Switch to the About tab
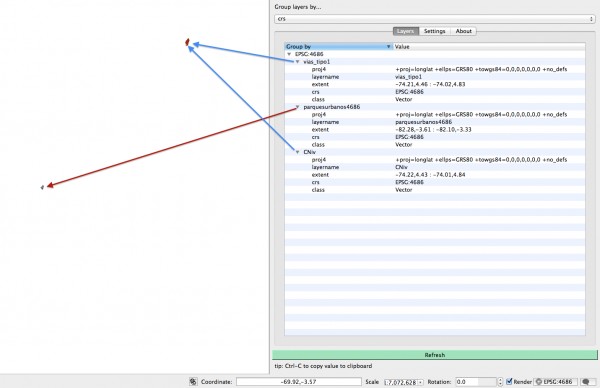Screen dimensions: 600x388 point(463,31)
